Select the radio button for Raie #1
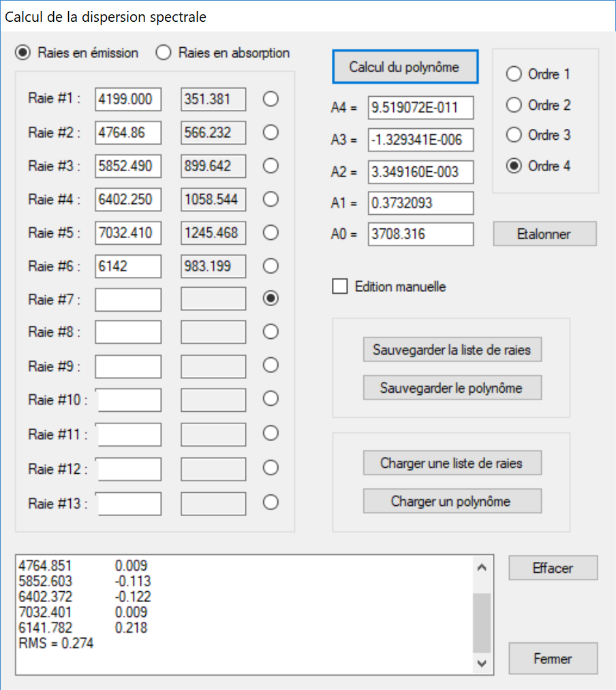Viewport: 616px width, 690px height. click(x=271, y=100)
